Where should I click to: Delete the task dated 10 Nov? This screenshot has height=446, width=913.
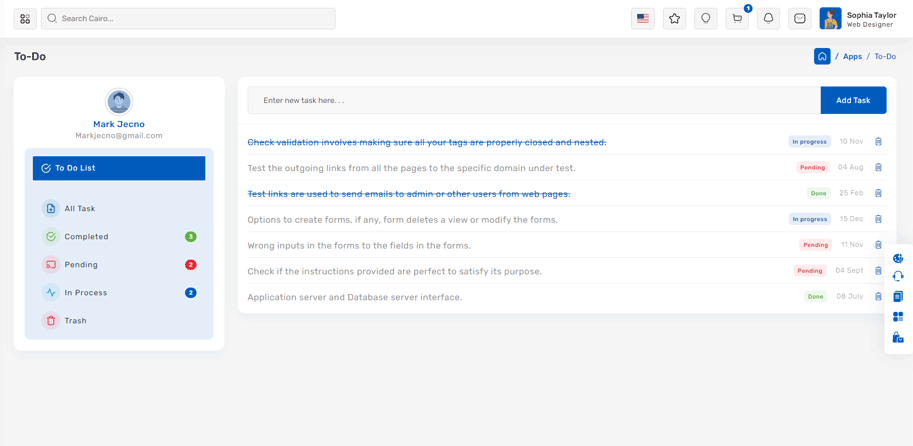[878, 142]
